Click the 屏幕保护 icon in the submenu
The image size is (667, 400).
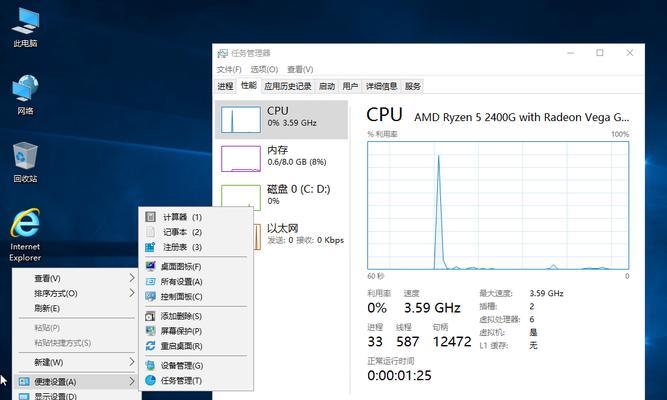pyautogui.click(x=150, y=331)
